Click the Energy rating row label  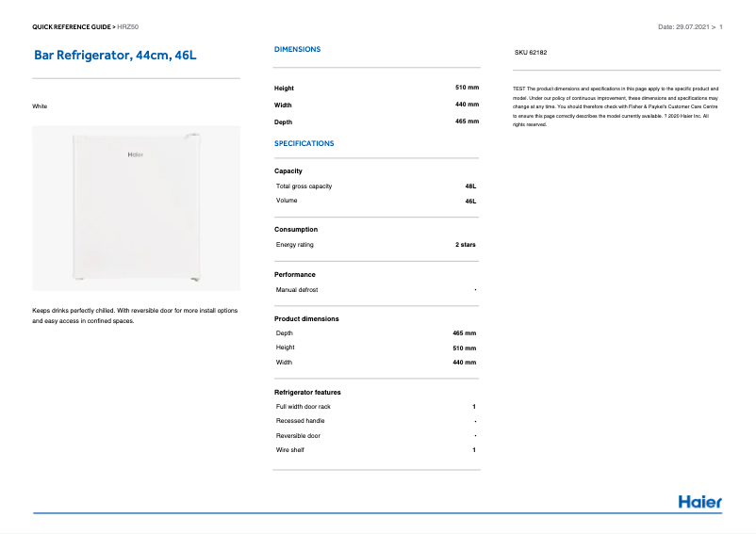[295, 245]
